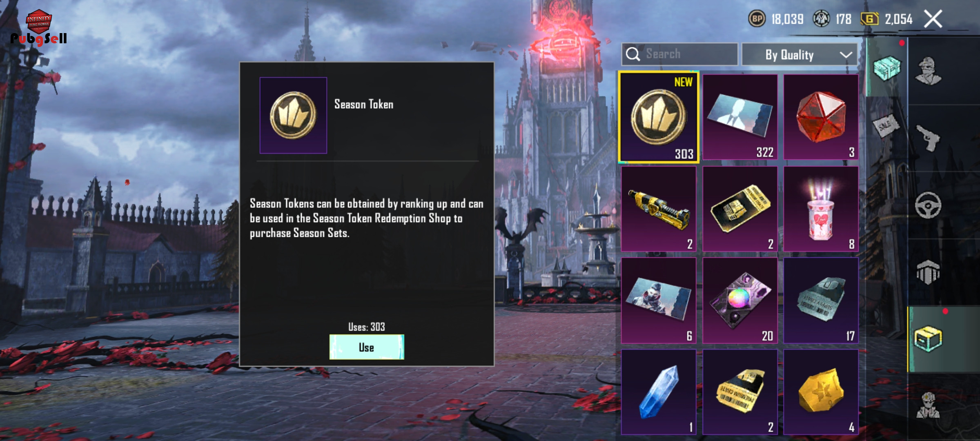This screenshot has height=441, width=980.
Task: Switch to the teal crate inventory tab
Action: pos(886,68)
